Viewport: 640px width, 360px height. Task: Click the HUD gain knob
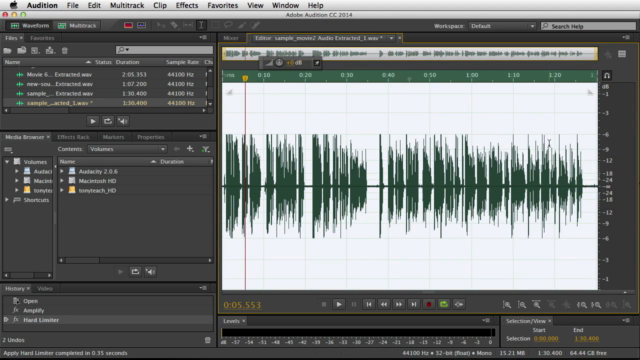(x=279, y=62)
